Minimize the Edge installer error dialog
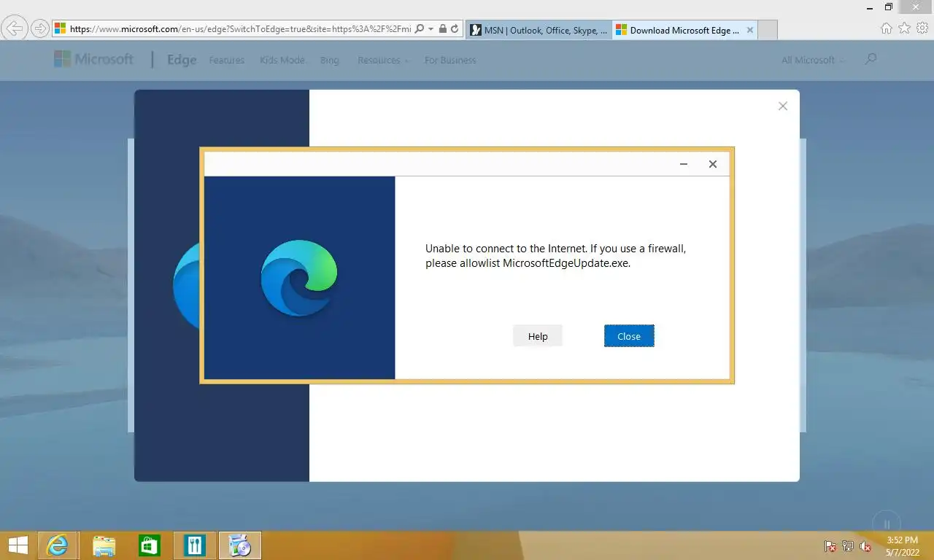 684,164
